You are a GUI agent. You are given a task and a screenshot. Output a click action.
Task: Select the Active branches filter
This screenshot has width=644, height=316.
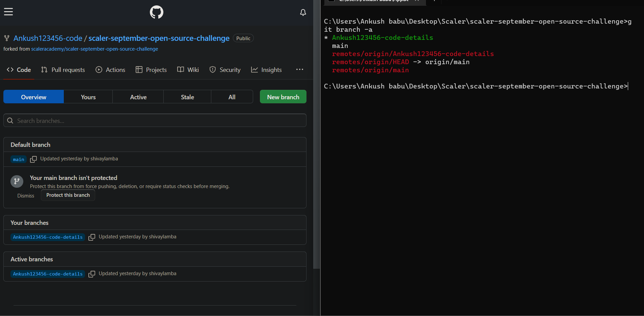click(x=138, y=97)
